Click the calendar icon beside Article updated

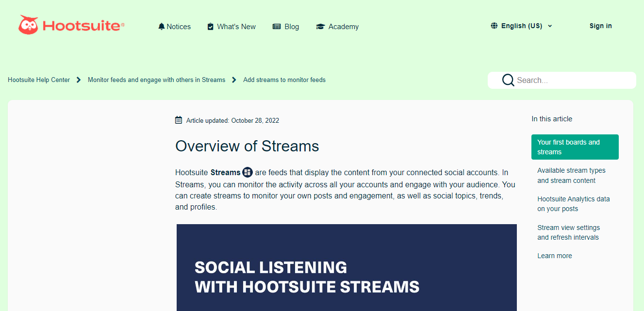pos(179,120)
